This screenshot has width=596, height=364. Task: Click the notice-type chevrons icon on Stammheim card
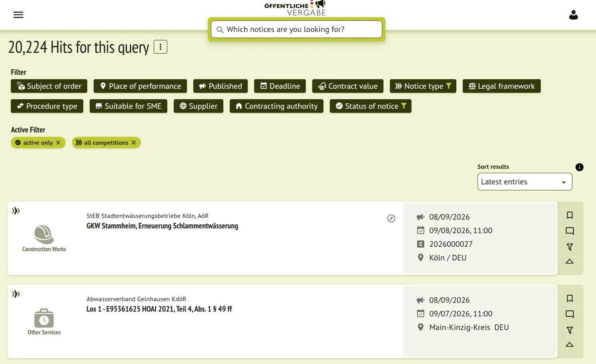[16, 211]
